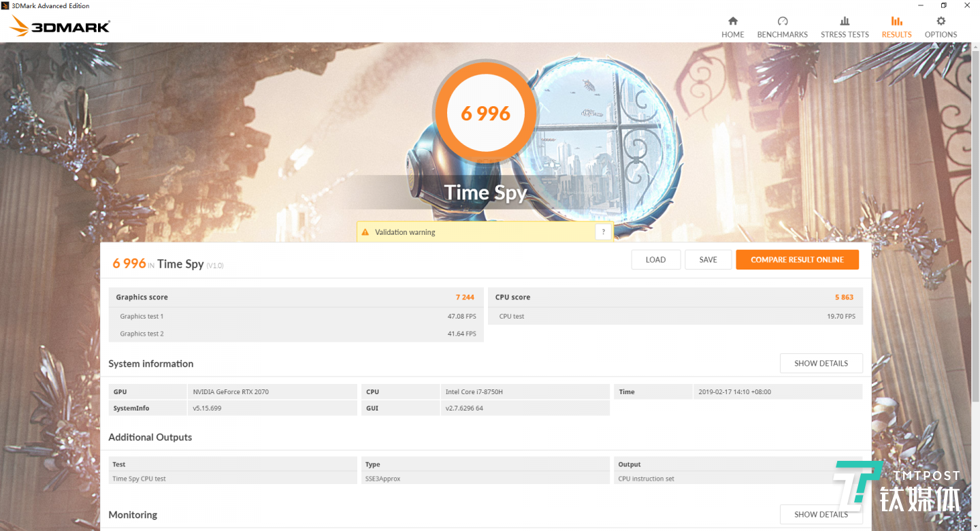Image resolution: width=980 pixels, height=531 pixels.
Task: Select the CPU score row
Action: point(674,297)
